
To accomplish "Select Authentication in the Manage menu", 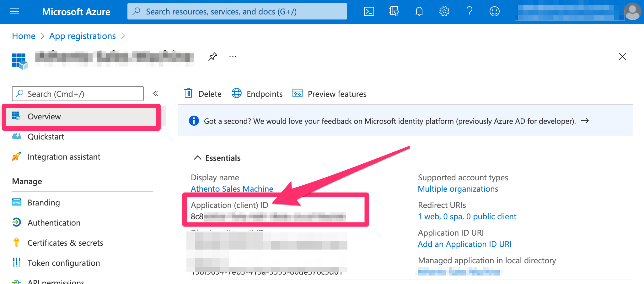I will (x=54, y=223).
